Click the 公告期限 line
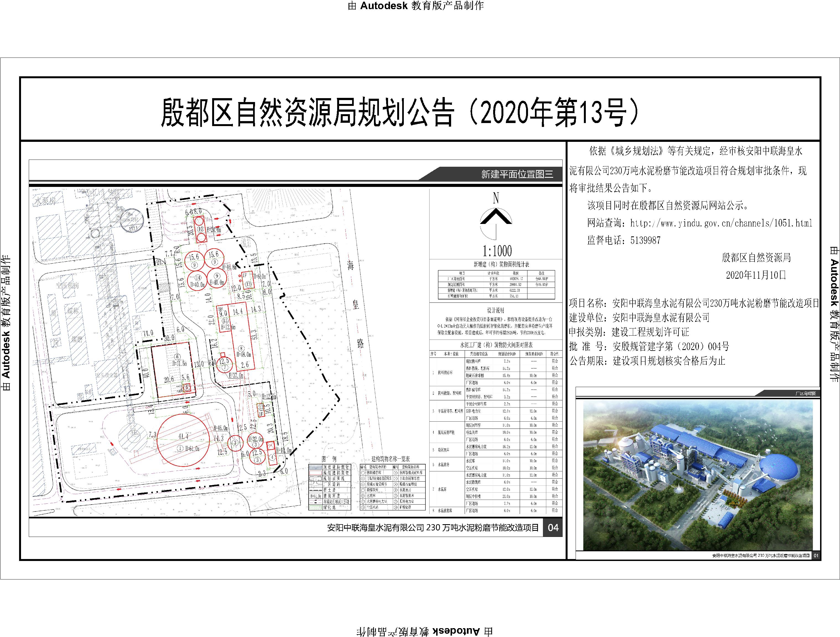Screen dimensions: 840x637 coord(647,361)
